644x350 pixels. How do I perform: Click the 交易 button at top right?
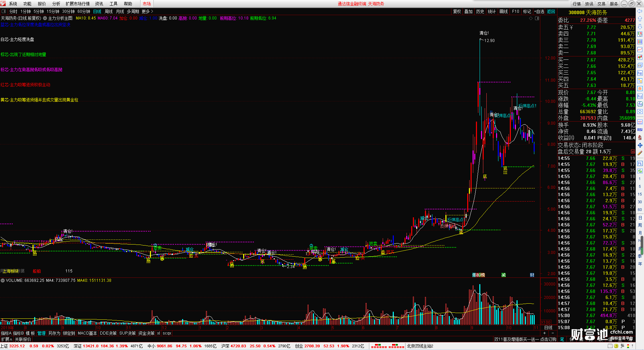click(601, 4)
